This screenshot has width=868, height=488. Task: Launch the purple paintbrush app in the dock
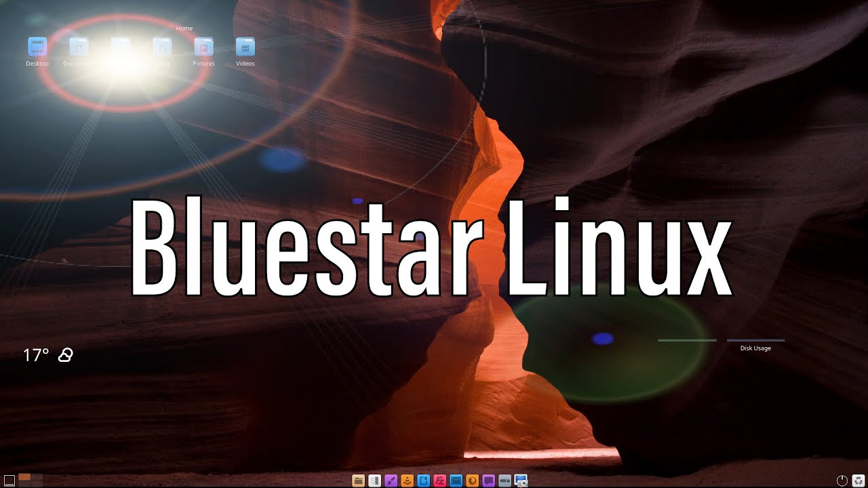[x=391, y=481]
